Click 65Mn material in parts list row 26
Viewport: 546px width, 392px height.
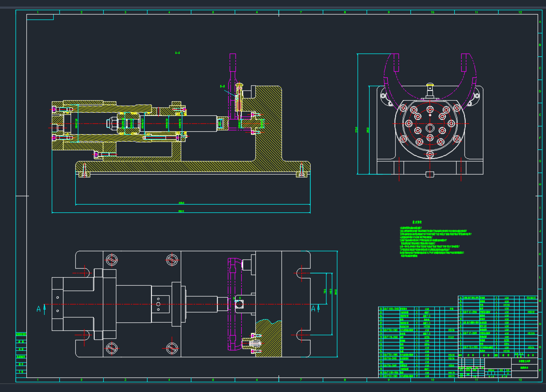point(427,344)
